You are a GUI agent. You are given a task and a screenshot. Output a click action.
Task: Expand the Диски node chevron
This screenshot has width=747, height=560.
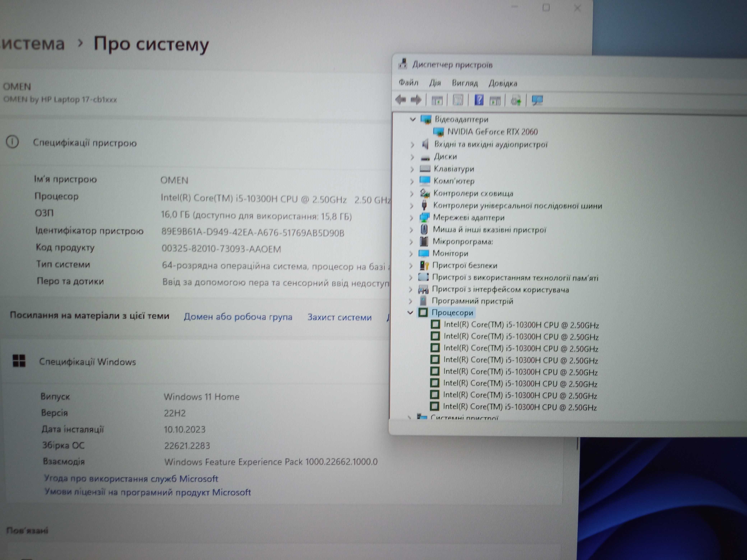tap(412, 157)
